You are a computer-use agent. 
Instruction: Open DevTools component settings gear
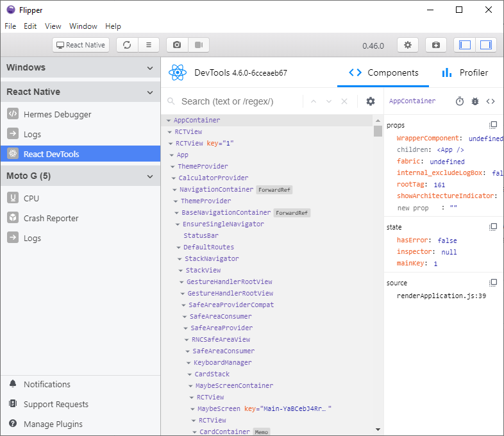pyautogui.click(x=371, y=101)
